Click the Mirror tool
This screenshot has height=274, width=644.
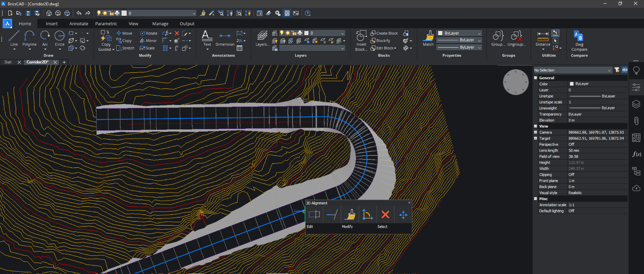pyautogui.click(x=148, y=41)
